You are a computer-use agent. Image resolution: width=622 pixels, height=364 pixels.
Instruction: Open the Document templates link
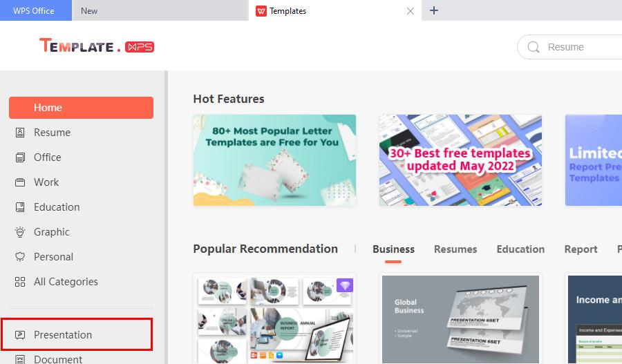click(x=58, y=359)
